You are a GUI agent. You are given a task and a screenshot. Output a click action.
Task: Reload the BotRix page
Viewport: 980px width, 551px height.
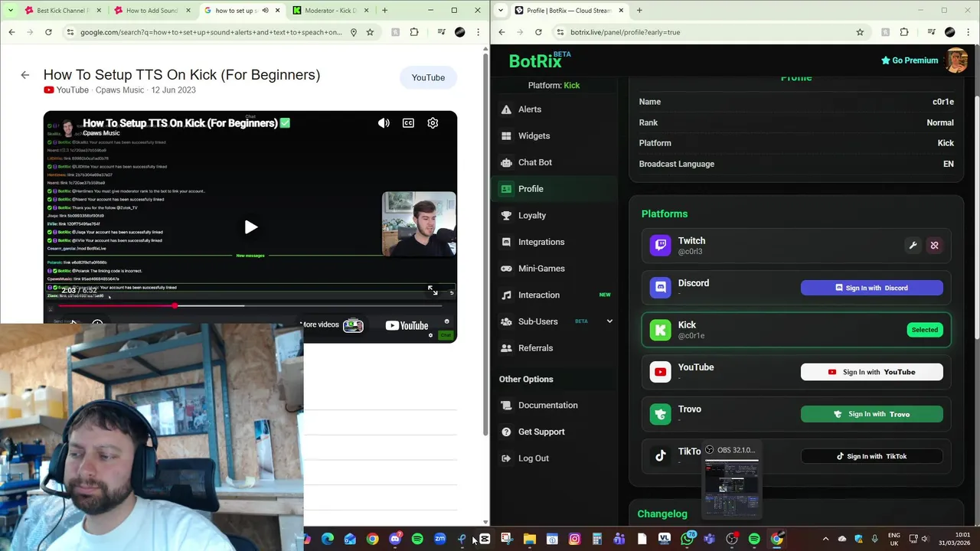click(x=538, y=32)
